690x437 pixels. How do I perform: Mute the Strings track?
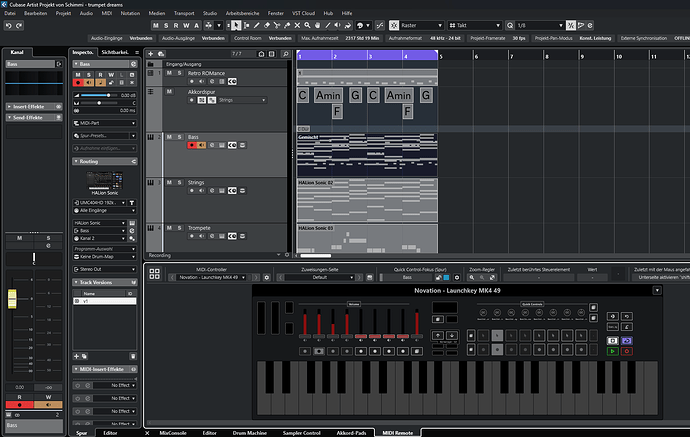(168, 182)
